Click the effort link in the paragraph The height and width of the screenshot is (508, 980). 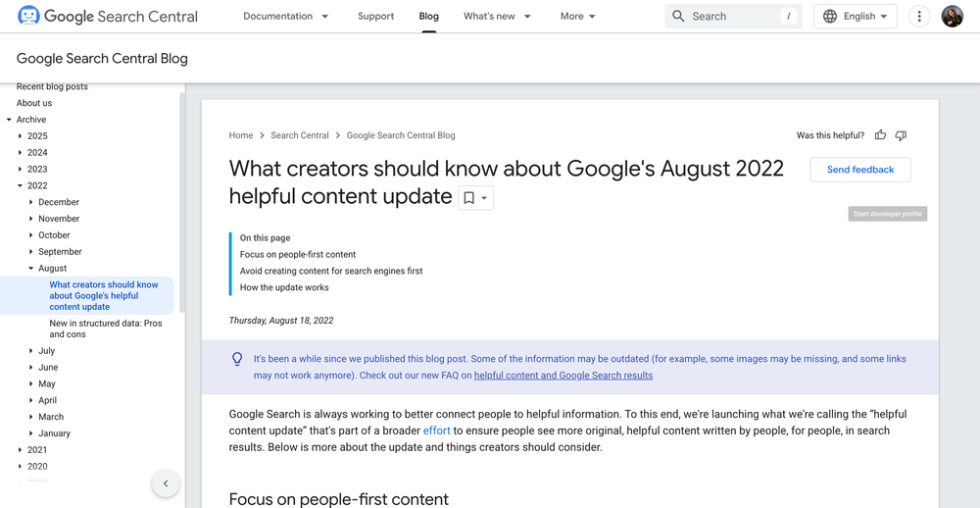(x=436, y=431)
